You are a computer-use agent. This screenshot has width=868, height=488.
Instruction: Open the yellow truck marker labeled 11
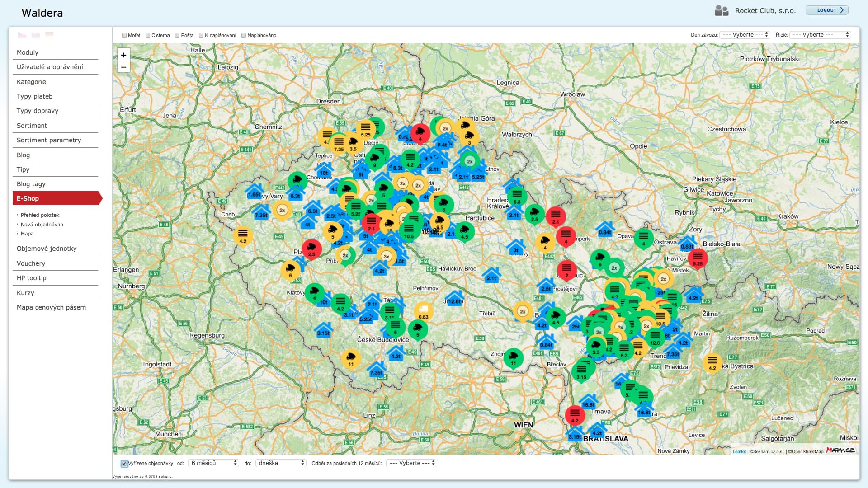click(351, 359)
